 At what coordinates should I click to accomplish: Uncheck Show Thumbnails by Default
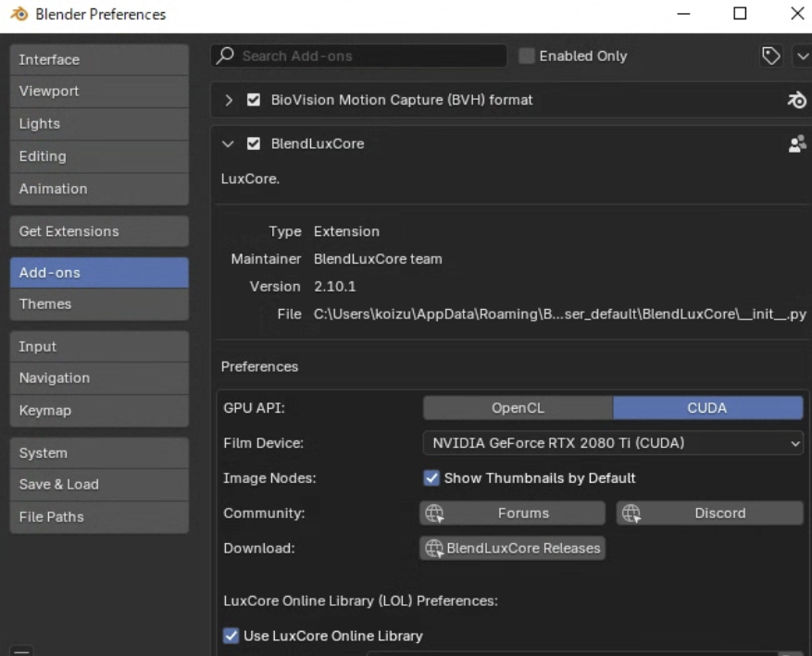click(431, 478)
